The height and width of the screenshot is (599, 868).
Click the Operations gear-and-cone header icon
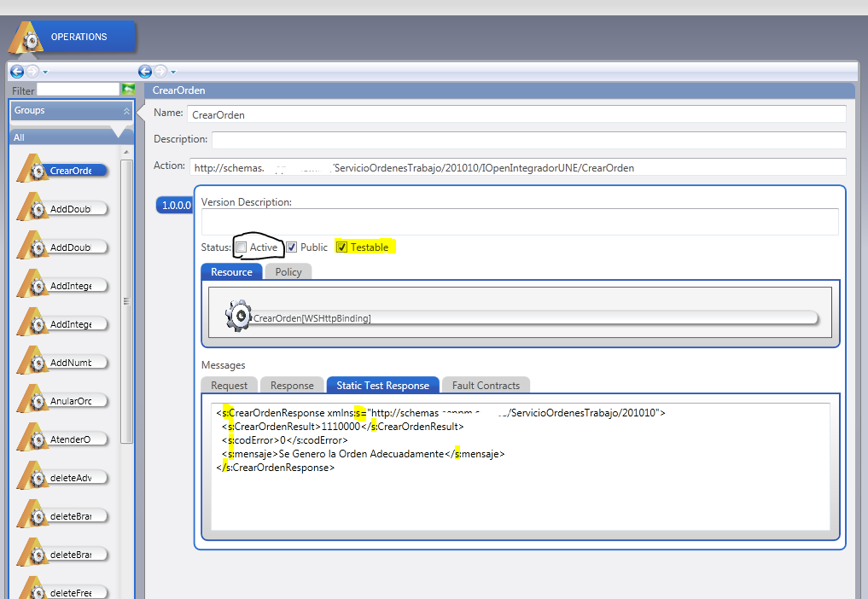(27, 38)
